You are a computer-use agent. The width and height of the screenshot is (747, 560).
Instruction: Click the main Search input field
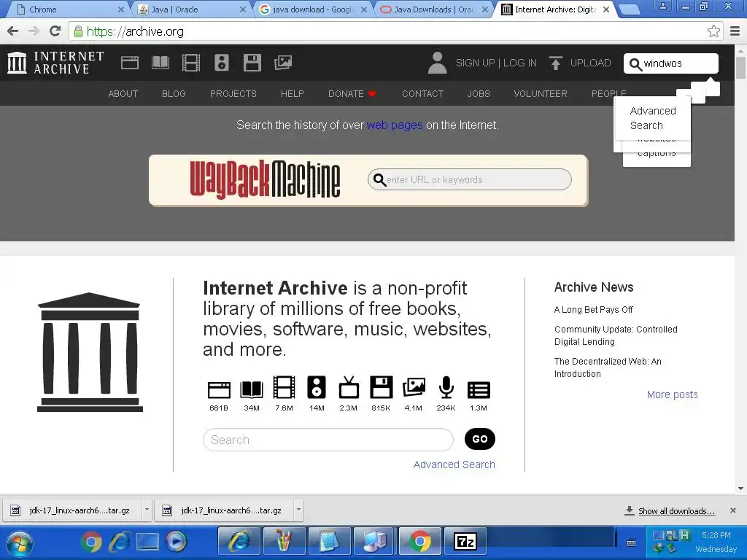click(x=328, y=440)
